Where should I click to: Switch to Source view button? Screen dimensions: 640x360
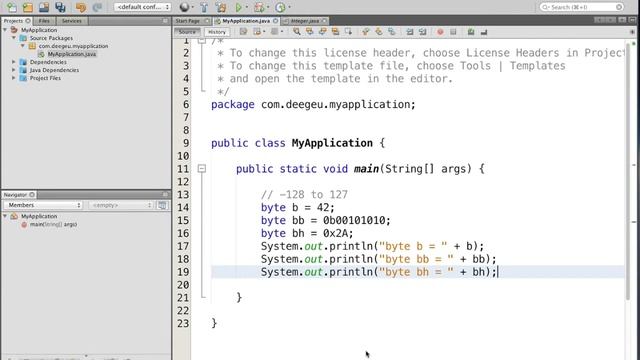[x=187, y=32]
